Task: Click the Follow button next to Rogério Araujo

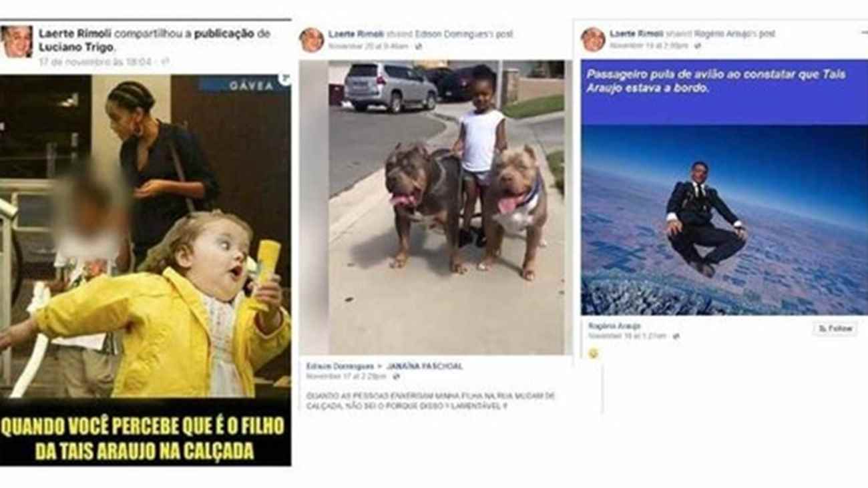Action: click(x=835, y=328)
